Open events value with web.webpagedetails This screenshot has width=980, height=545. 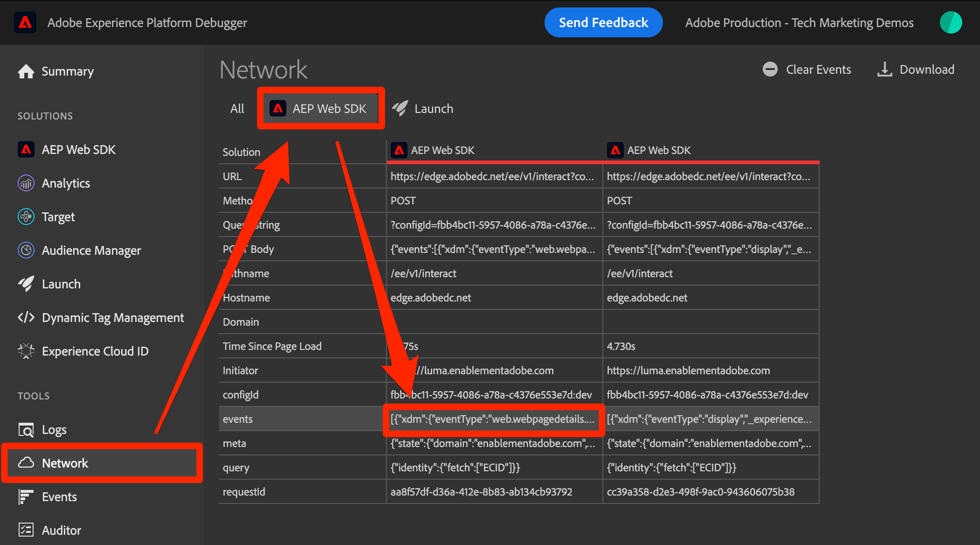coord(493,419)
